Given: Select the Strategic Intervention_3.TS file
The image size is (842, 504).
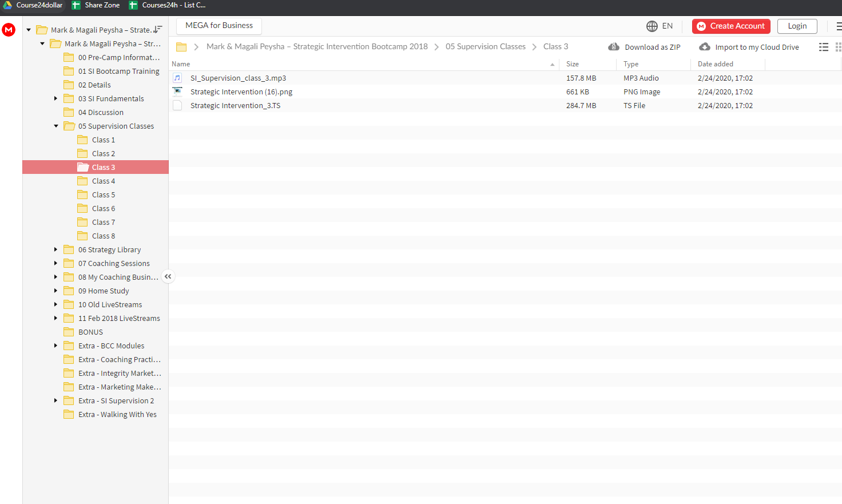Looking at the screenshot, I should pos(235,105).
